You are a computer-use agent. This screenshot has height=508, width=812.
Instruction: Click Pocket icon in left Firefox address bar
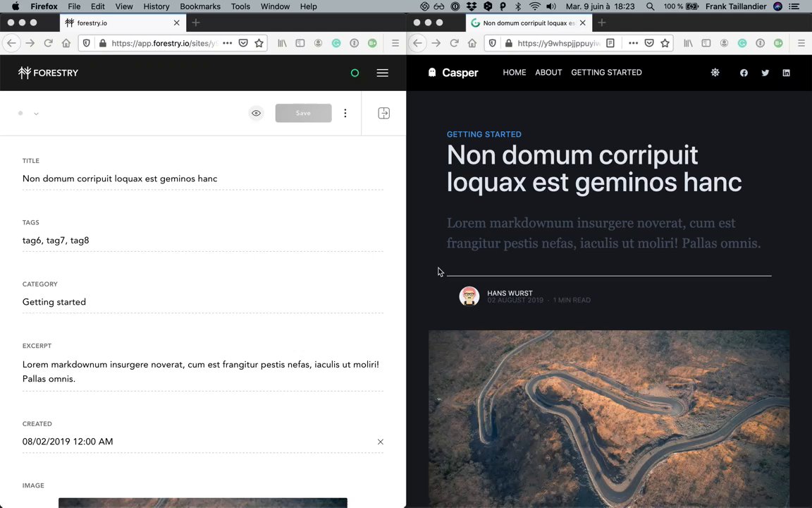(x=243, y=43)
